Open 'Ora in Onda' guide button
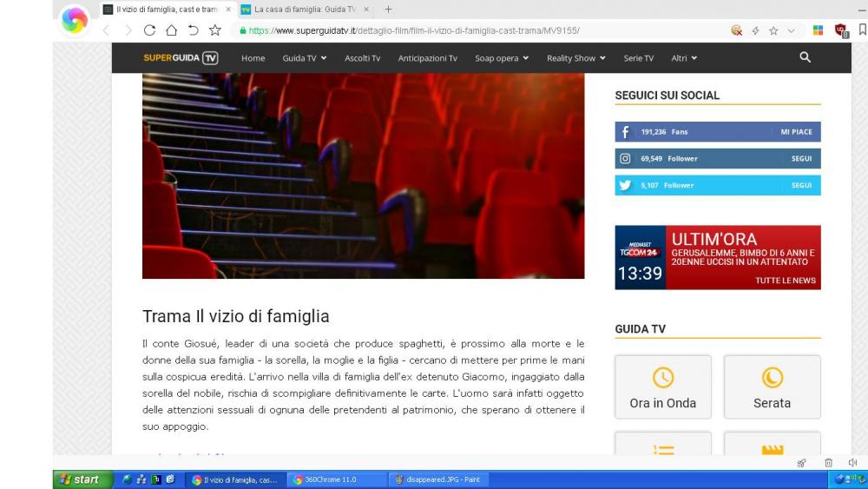 tap(662, 387)
